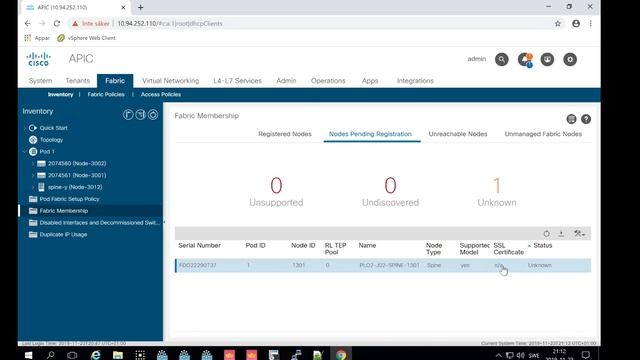The height and width of the screenshot is (360, 640).
Task: Click the refresh-circle icon in Inventory header
Action: pos(153,115)
